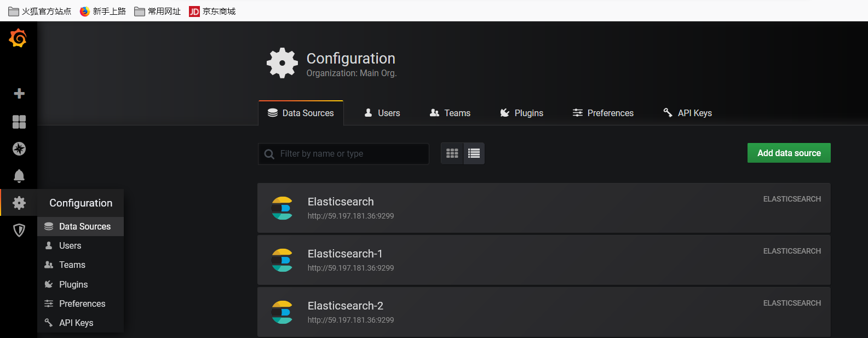868x338 pixels.
Task: Open the 京东商城 bookmark
Action: click(x=212, y=11)
